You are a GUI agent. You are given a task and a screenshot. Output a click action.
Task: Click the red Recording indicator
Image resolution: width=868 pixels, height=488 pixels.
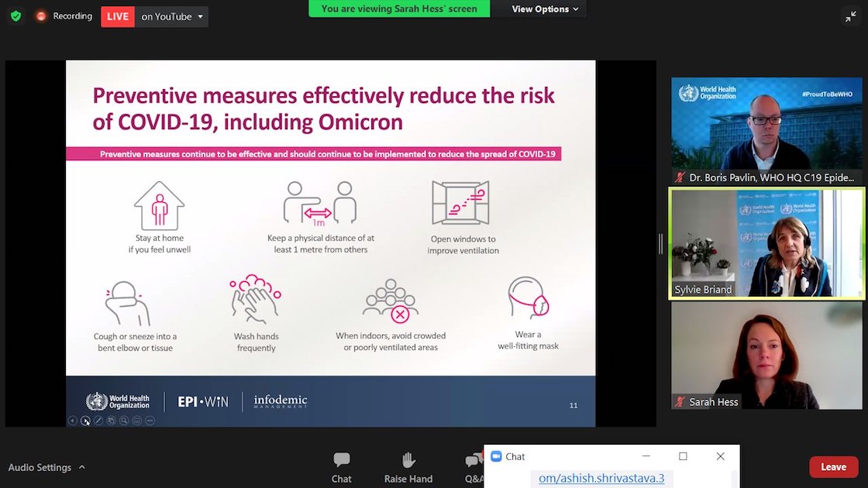(64, 16)
